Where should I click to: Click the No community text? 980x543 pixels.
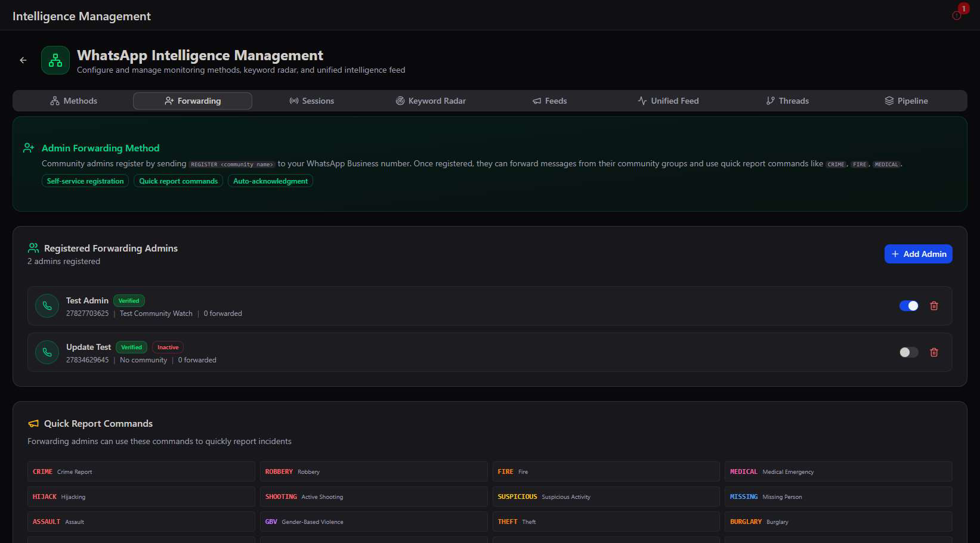point(143,360)
